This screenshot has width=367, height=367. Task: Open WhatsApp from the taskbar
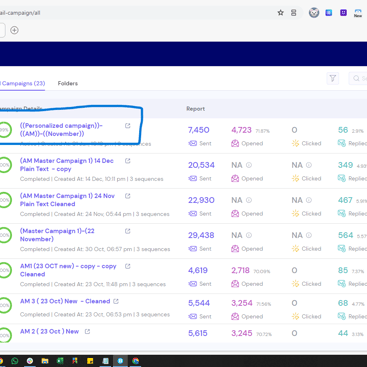tap(15, 361)
